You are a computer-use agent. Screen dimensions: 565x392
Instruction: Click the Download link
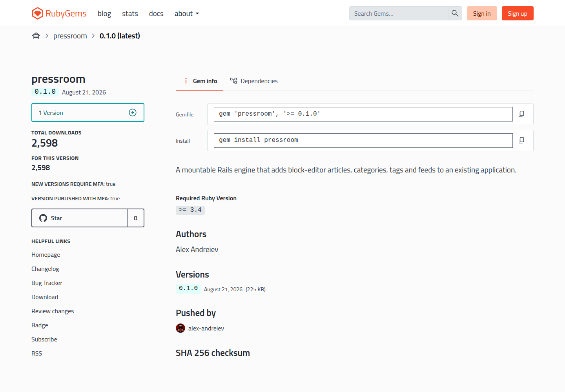pos(45,297)
